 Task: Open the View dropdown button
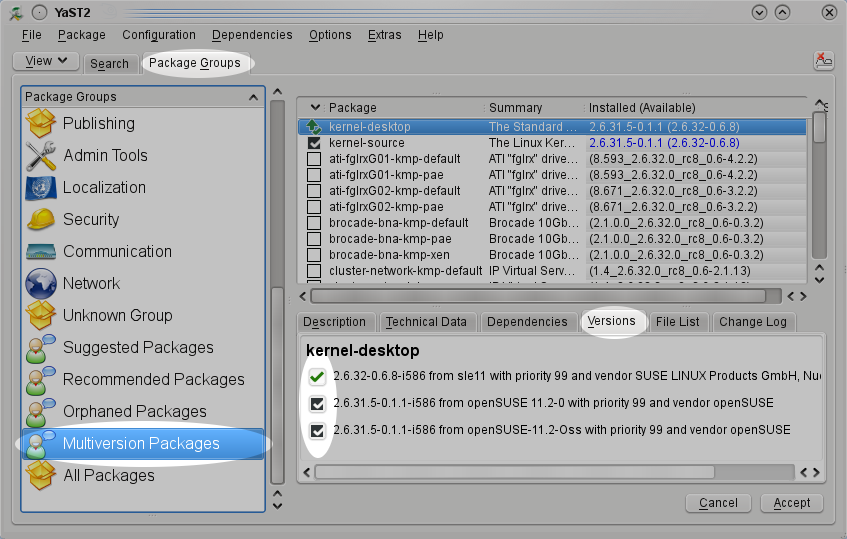(46, 61)
